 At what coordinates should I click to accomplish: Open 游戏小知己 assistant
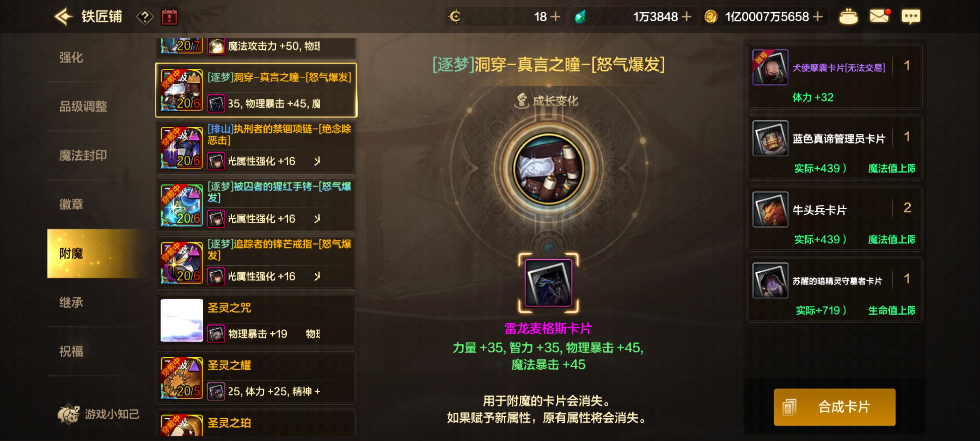99,414
